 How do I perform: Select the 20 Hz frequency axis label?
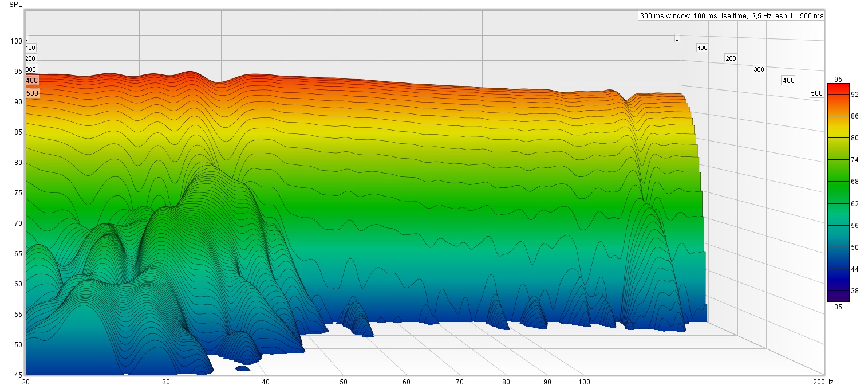tap(25, 382)
